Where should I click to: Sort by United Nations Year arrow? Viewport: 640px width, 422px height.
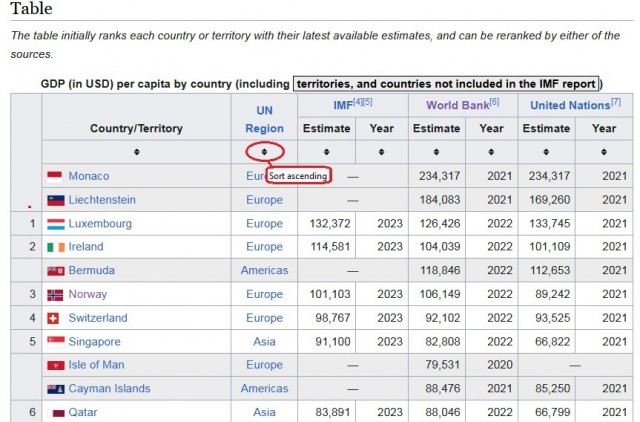pos(603,152)
